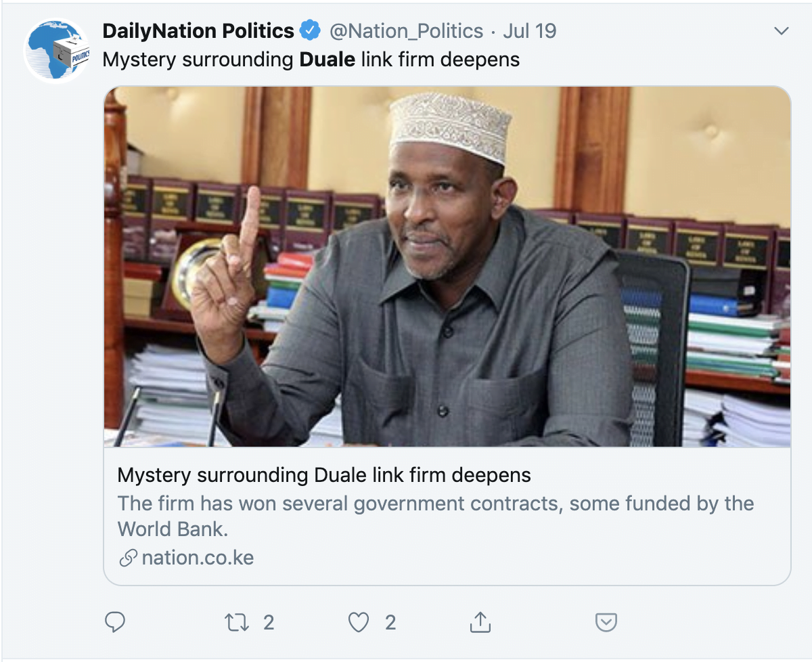Screen dimensions: 812x662
Task: Click the card description mentioning World Bank
Action: 436,516
